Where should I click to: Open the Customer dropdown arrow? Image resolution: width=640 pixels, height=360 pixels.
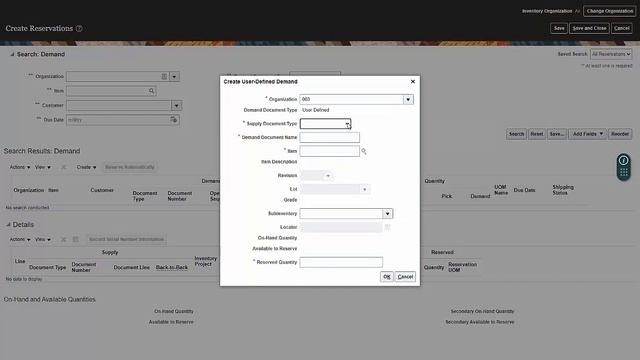(176, 106)
